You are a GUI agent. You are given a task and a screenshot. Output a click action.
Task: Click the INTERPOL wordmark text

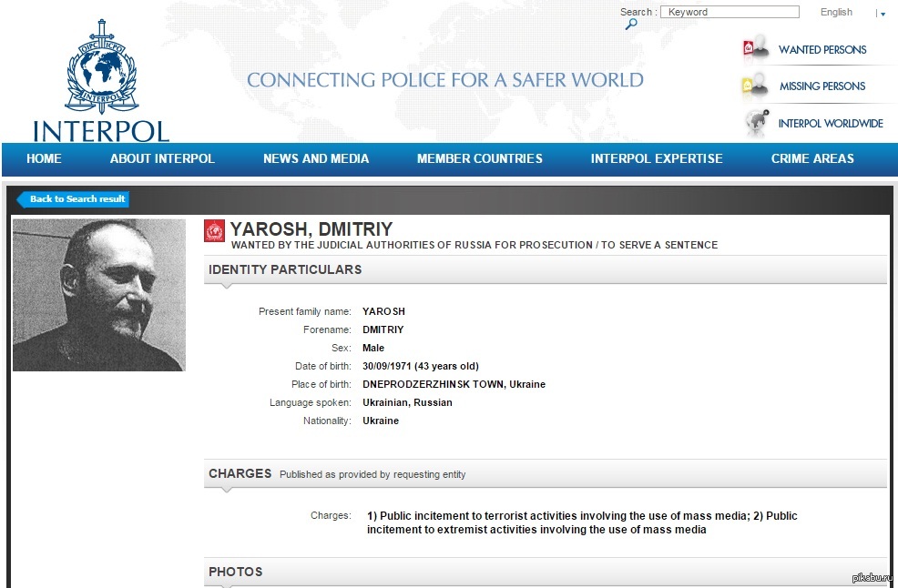[x=101, y=131]
